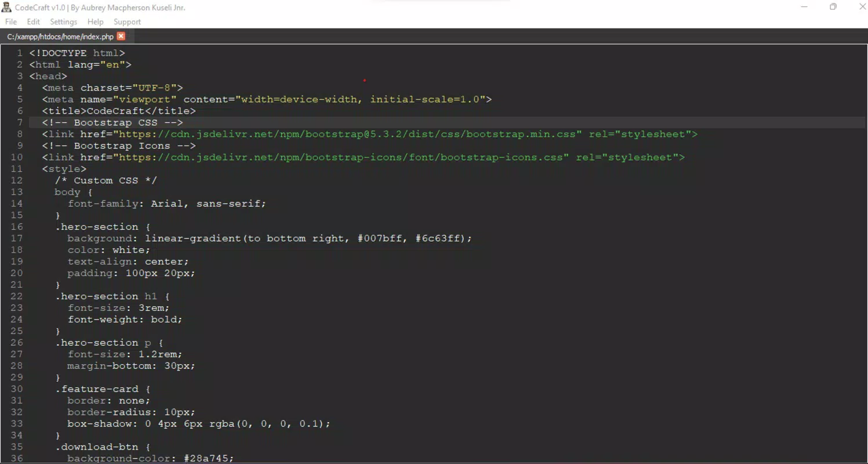Viewport: 868px width, 464px height.
Task: Click the linear-gradient background line
Action: pyautogui.click(x=270, y=238)
